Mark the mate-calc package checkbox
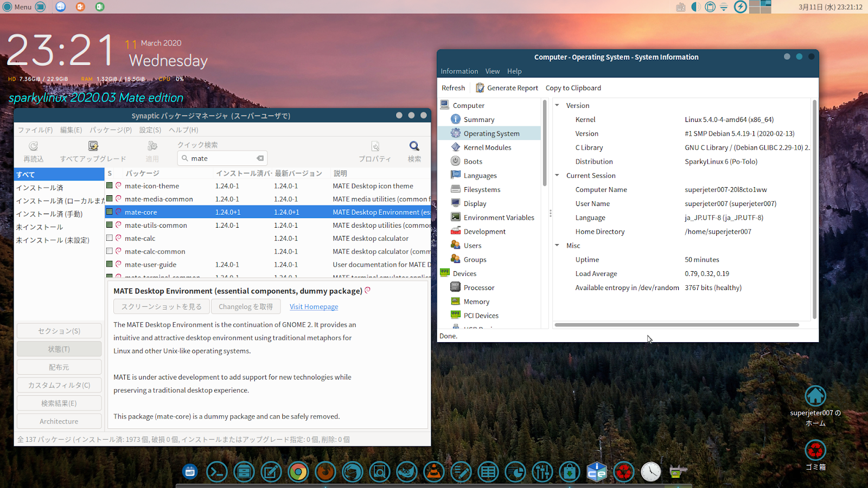Screen dimensions: 868x488 (110, 238)
